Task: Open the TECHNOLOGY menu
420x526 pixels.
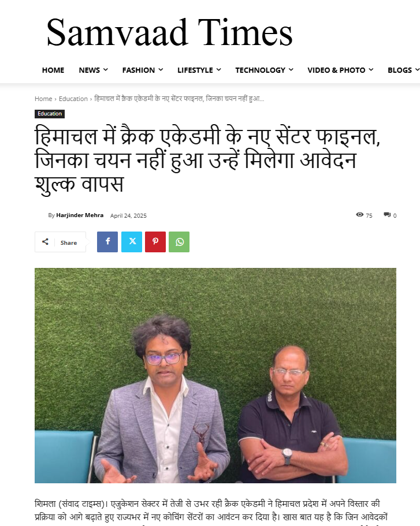Action: pyautogui.click(x=264, y=70)
